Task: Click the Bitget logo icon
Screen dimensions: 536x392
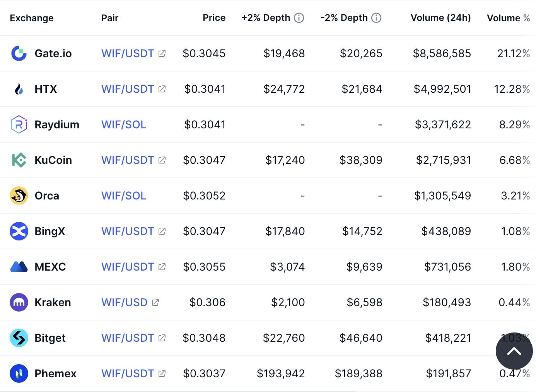Action: click(19, 338)
